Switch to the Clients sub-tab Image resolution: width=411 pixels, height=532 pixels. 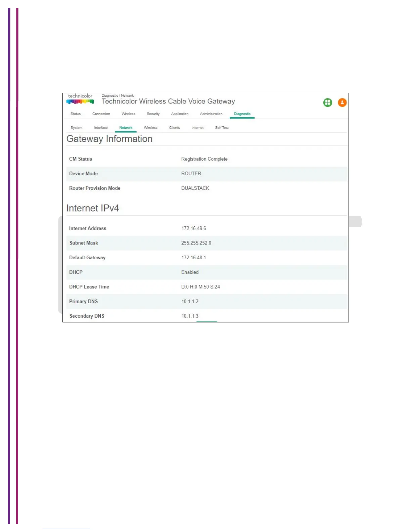tap(174, 128)
